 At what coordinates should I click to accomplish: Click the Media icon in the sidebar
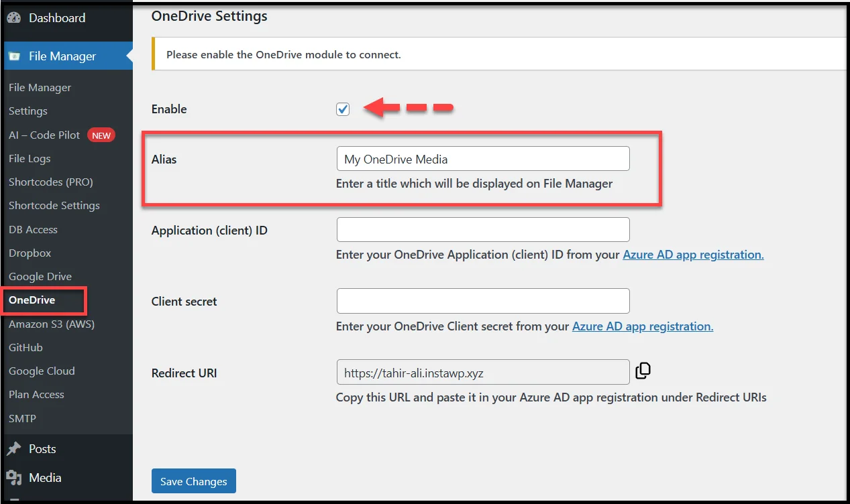coord(15,477)
